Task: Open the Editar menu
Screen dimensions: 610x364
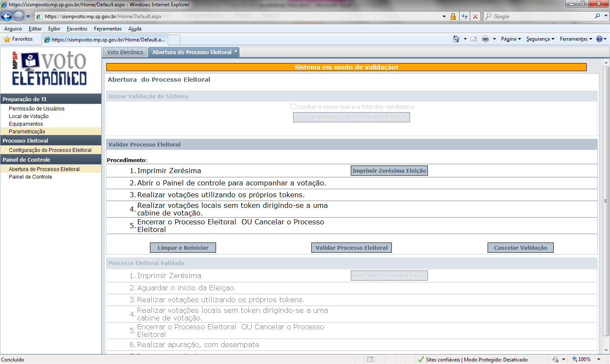Action: (x=35, y=29)
